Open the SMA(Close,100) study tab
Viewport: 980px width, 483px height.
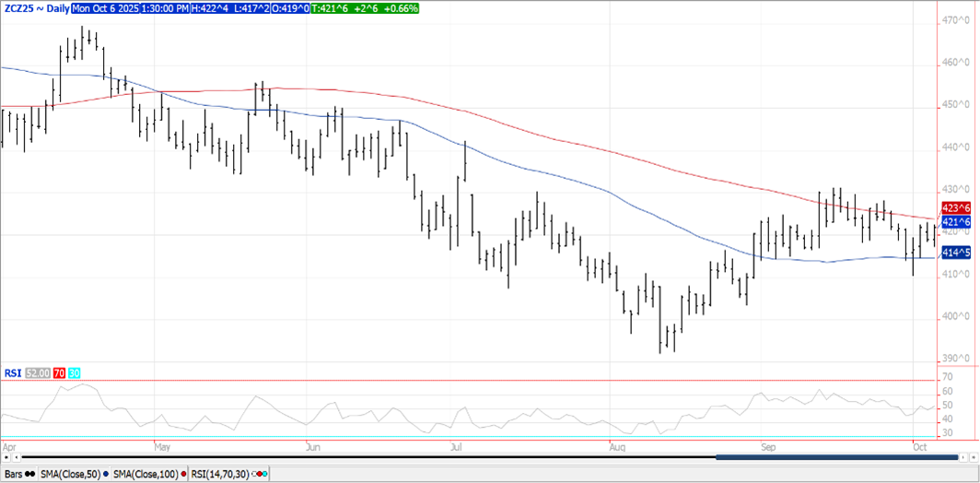click(145, 474)
